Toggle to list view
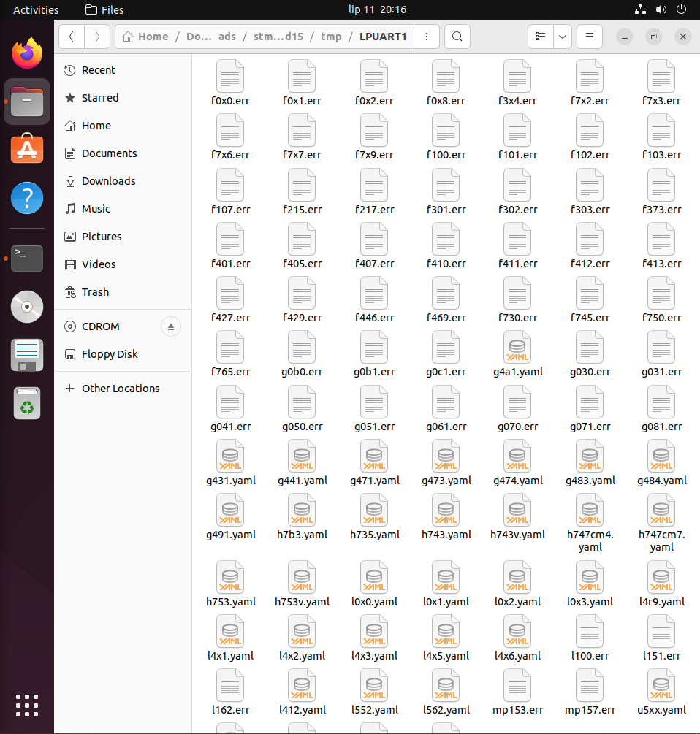The width and height of the screenshot is (700, 734). click(x=540, y=36)
